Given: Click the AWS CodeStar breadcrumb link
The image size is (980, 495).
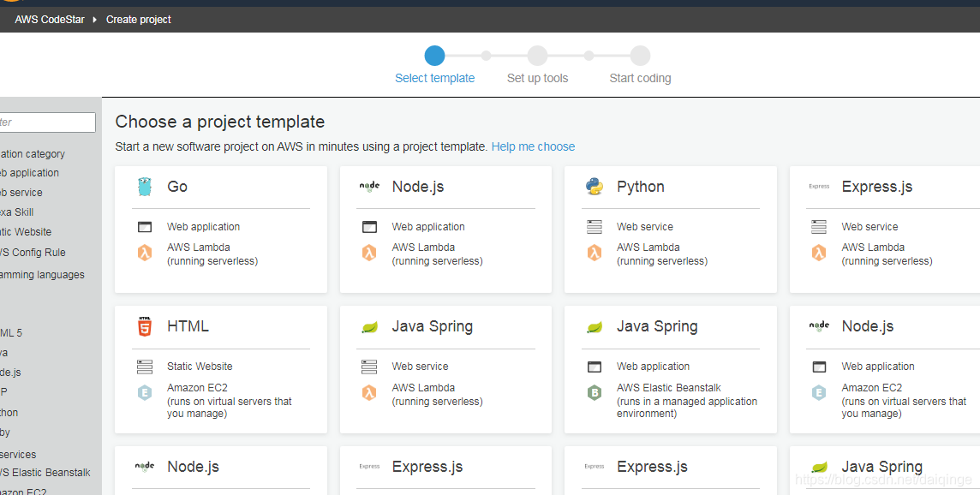Looking at the screenshot, I should point(50,20).
